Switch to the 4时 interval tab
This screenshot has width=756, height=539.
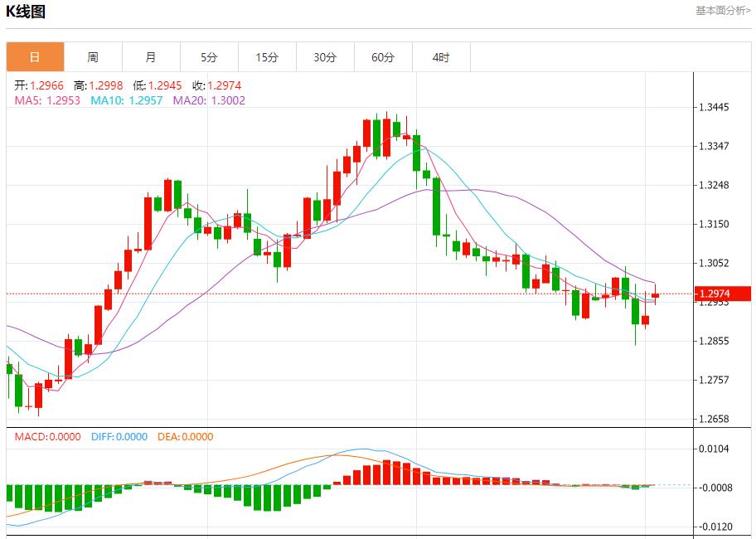pyautogui.click(x=441, y=57)
